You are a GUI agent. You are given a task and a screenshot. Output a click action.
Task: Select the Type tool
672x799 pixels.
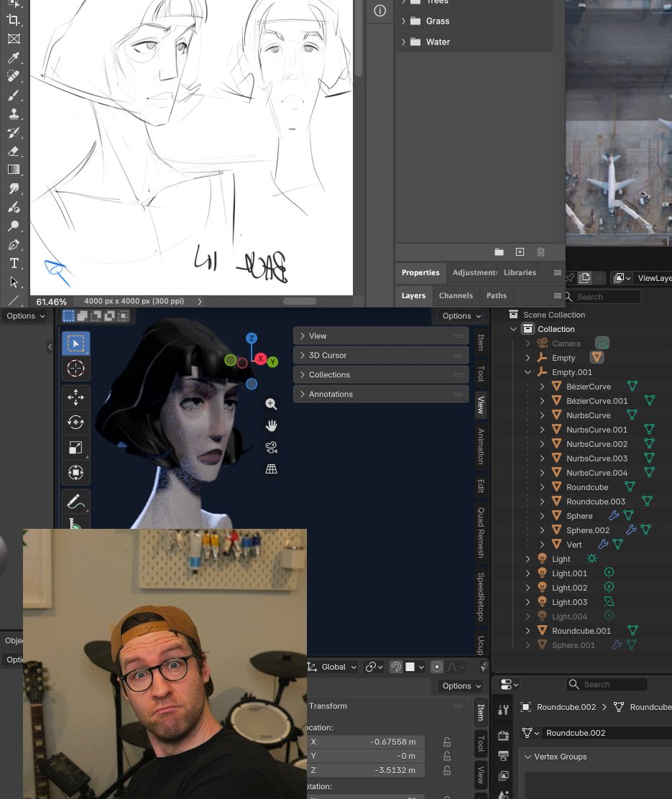pos(14,264)
